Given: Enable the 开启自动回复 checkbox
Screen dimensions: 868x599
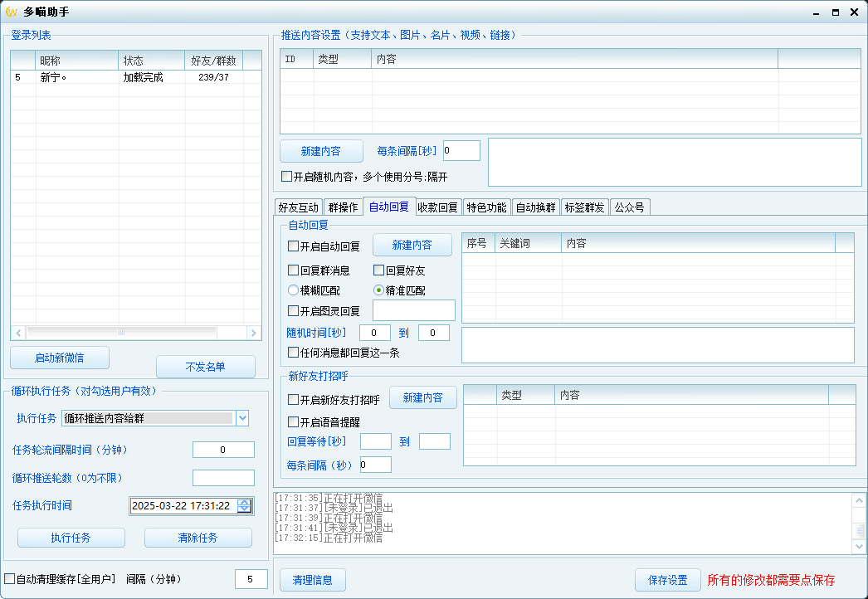Looking at the screenshot, I should click(x=294, y=246).
